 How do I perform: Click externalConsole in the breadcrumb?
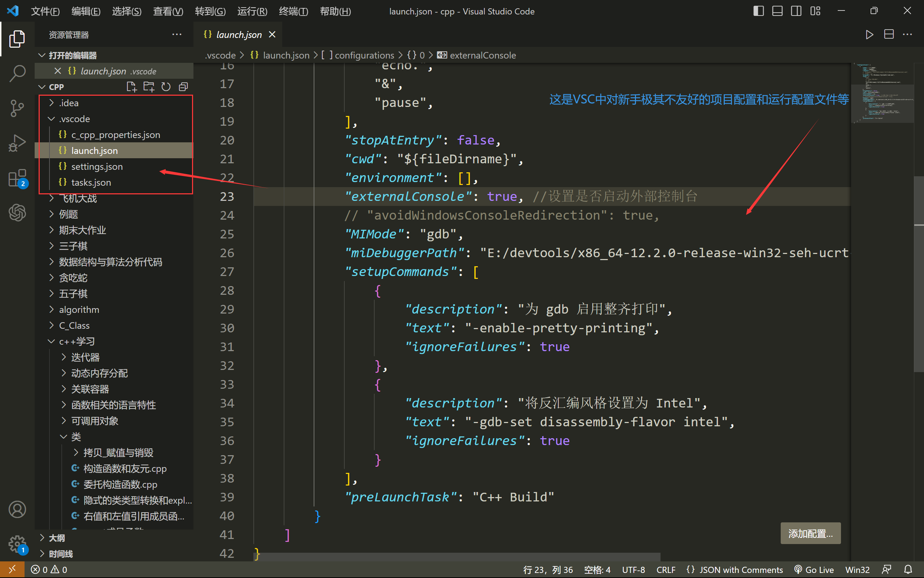point(483,55)
